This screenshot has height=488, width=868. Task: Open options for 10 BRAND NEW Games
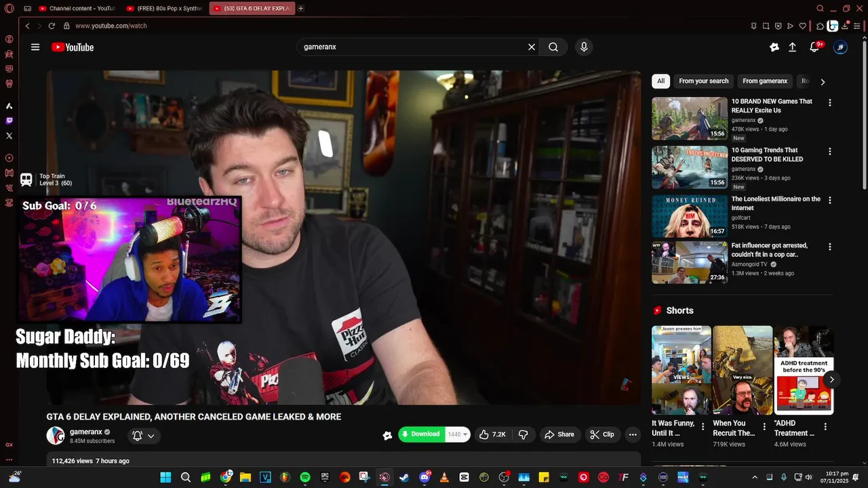[x=829, y=103]
